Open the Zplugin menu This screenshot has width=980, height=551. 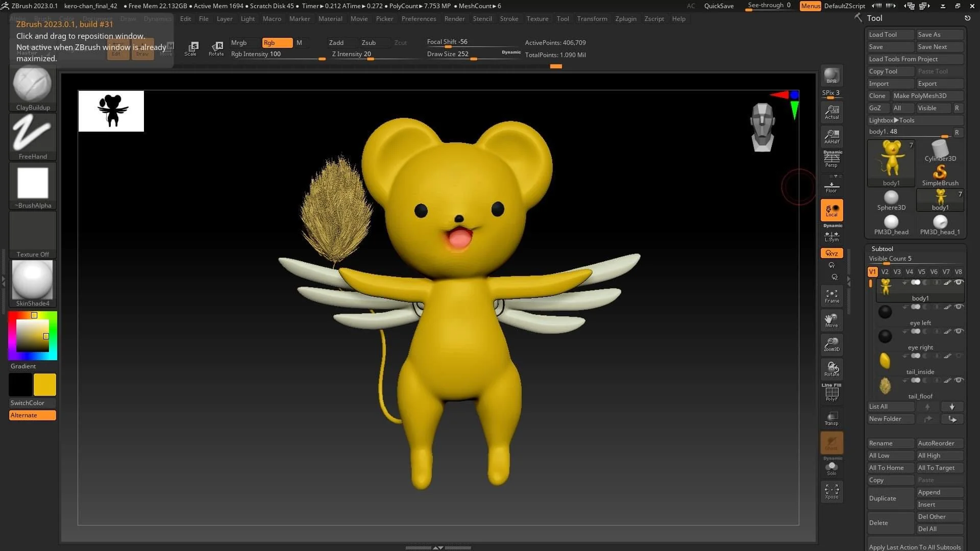pos(625,19)
